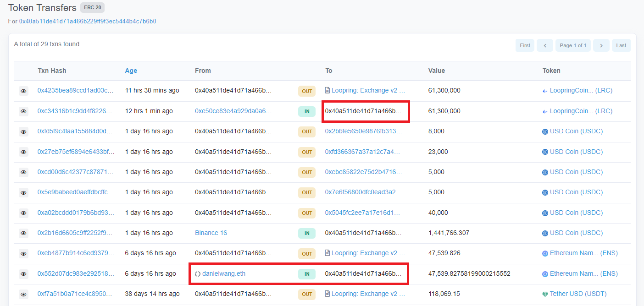Screen dimensions: 644x306
Task: Click Tether USD token icon
Action: click(x=545, y=294)
